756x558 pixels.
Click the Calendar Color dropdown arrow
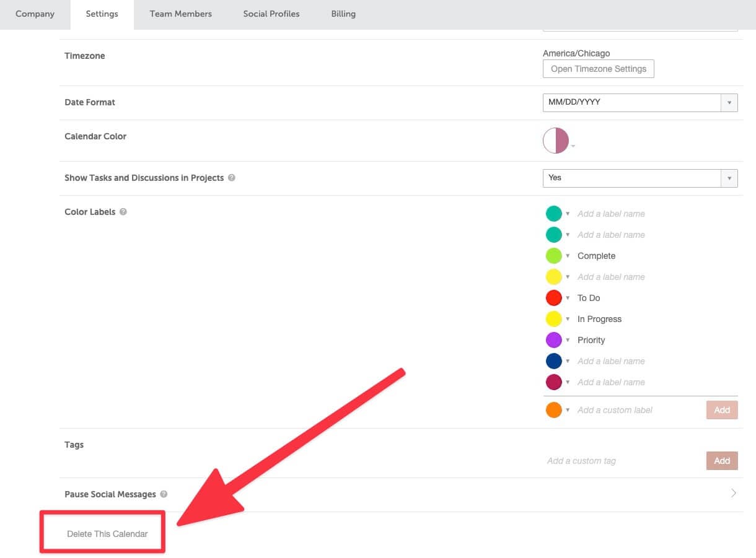click(x=573, y=146)
